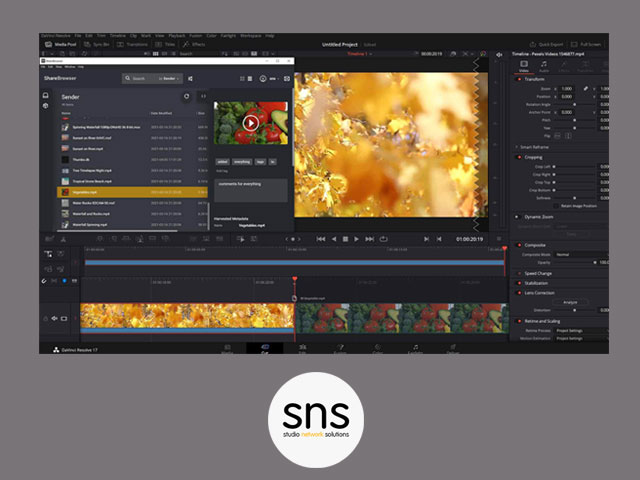Open the Media Pool panel
Viewport: 640px width, 480px height.
(x=60, y=44)
